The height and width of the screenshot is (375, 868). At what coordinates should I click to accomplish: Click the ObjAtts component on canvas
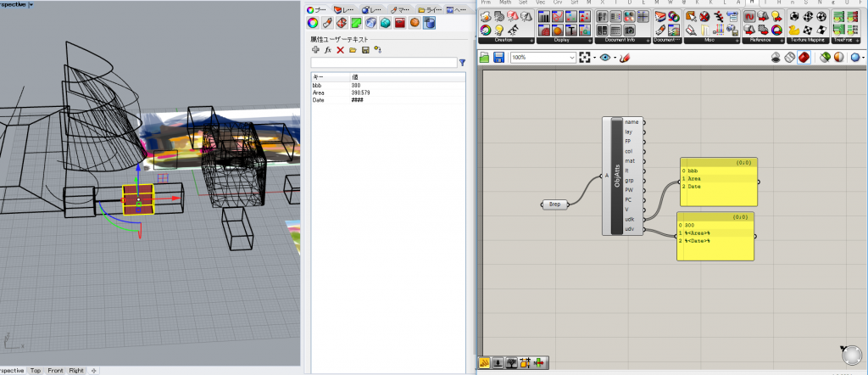616,176
